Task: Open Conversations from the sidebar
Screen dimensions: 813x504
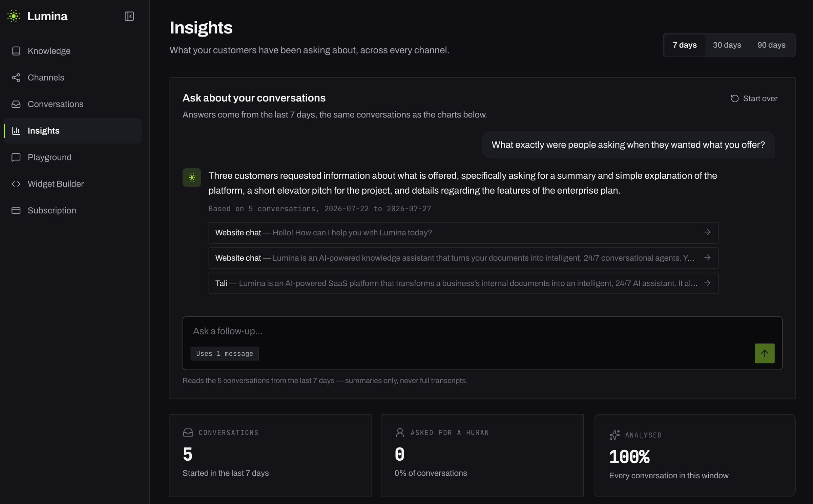Action: tap(72, 104)
